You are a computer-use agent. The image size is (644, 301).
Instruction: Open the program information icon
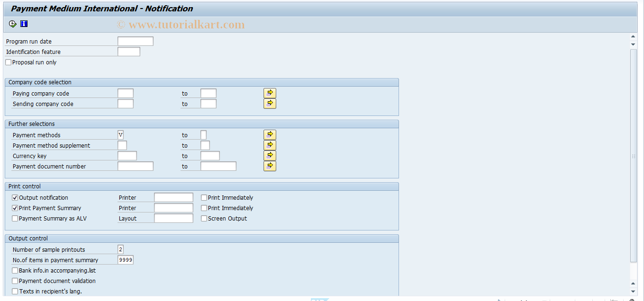24,24
